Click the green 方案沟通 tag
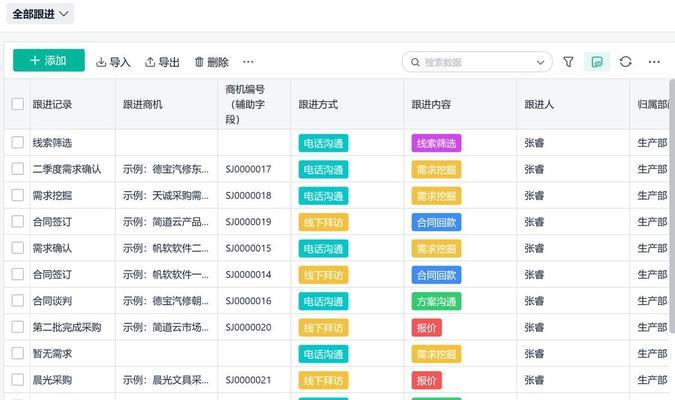Image resolution: width=675 pixels, height=400 pixels. [436, 301]
